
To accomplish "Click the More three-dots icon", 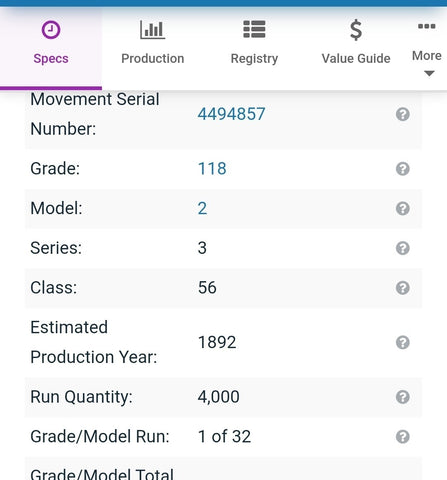I will point(427,26).
